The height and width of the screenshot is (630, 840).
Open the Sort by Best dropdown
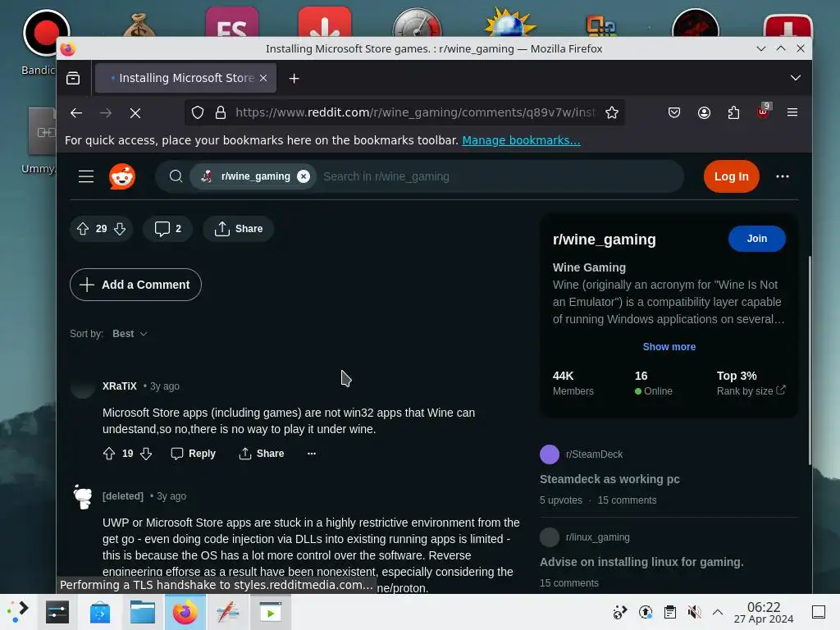tap(130, 334)
